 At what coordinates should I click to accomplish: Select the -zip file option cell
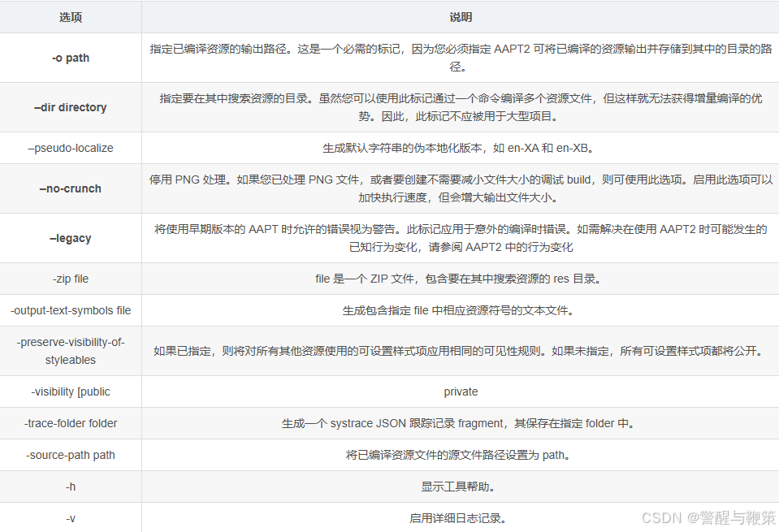[71, 279]
